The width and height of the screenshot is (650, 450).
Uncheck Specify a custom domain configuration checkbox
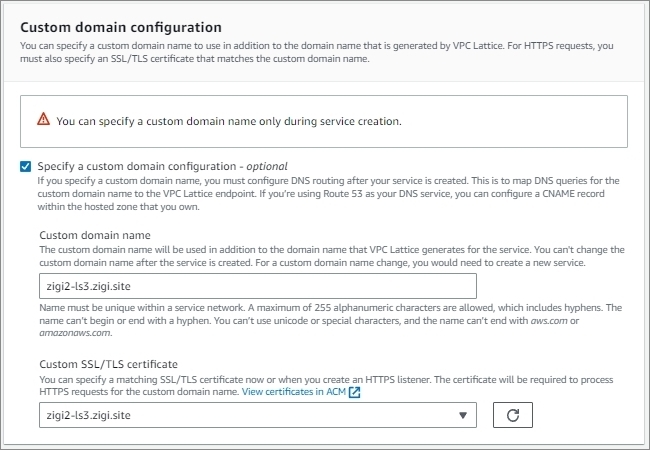(26, 167)
